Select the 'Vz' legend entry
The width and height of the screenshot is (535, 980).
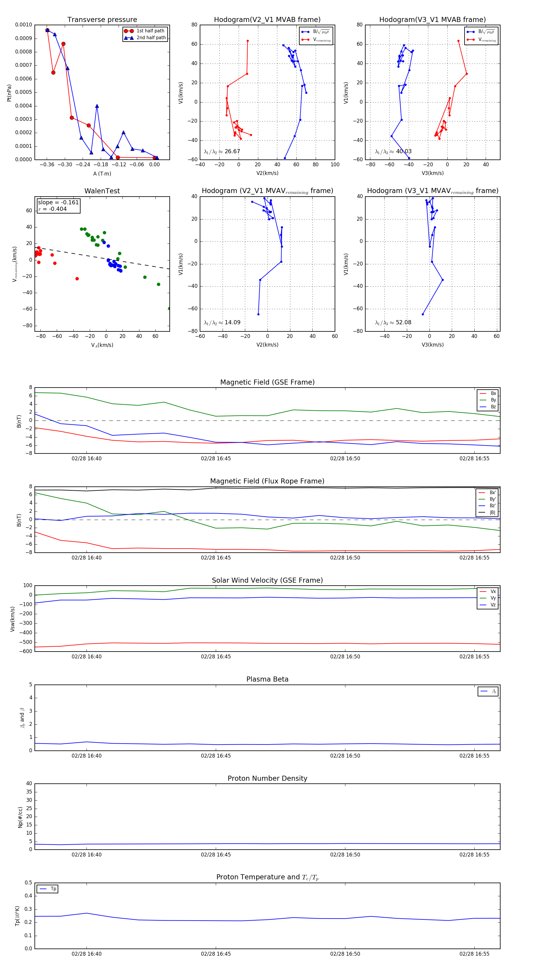click(x=488, y=605)
